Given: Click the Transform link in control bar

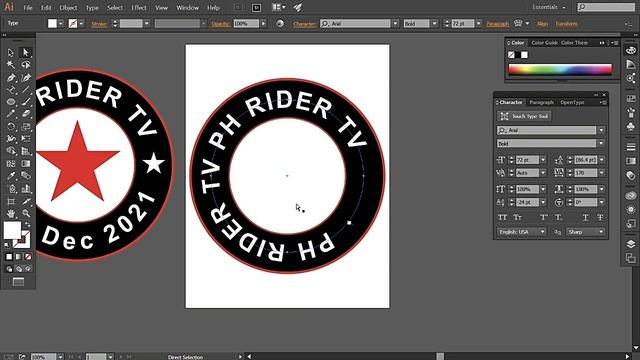Looking at the screenshot, I should (x=567, y=24).
